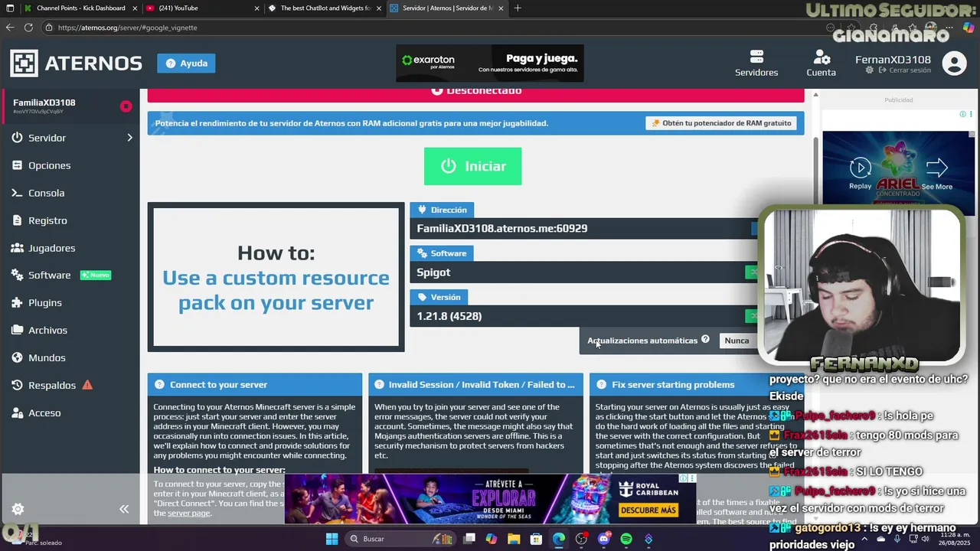Open a new browser tab
The height and width of the screenshot is (551, 980).
(x=518, y=8)
